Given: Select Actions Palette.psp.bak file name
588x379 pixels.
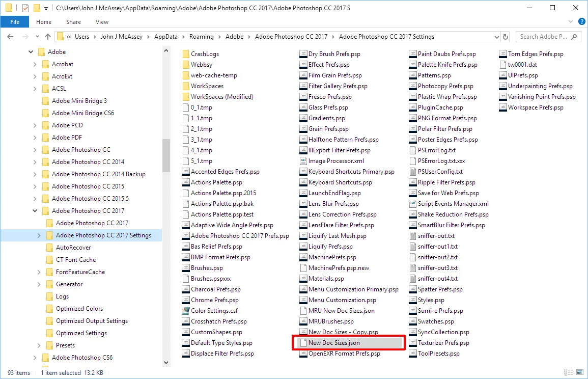Looking at the screenshot, I should pyautogui.click(x=222, y=204).
